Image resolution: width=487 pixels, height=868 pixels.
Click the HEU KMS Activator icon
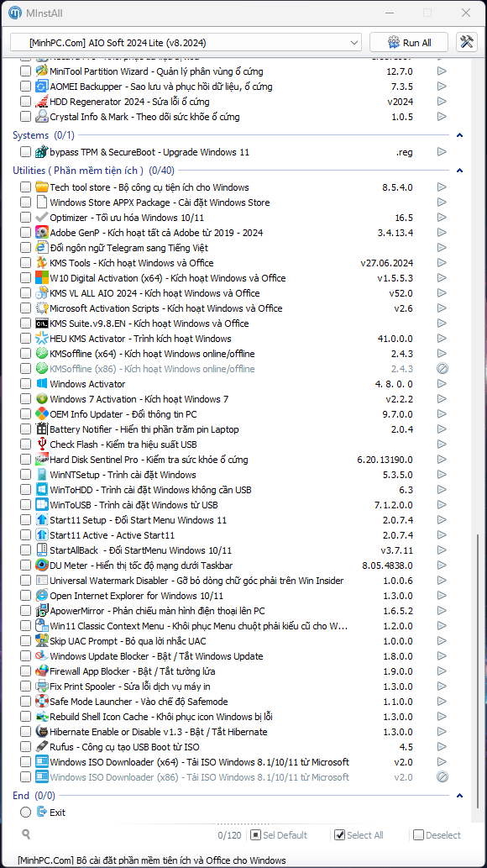[41, 339]
